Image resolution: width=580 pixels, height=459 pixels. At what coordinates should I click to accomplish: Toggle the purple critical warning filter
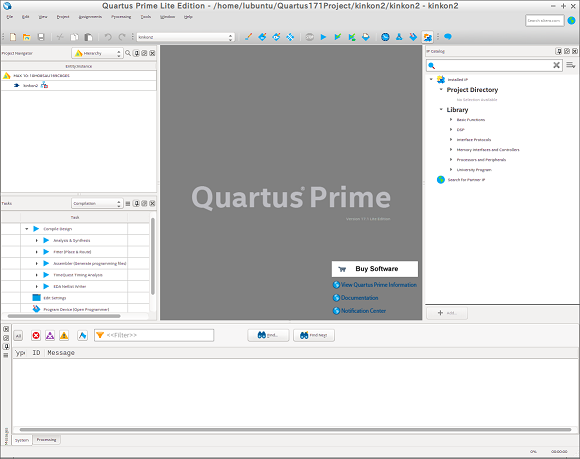pyautogui.click(x=50, y=335)
